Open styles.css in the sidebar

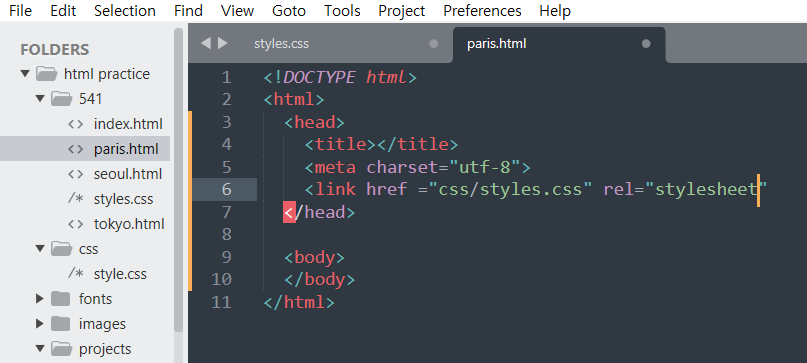click(x=124, y=199)
